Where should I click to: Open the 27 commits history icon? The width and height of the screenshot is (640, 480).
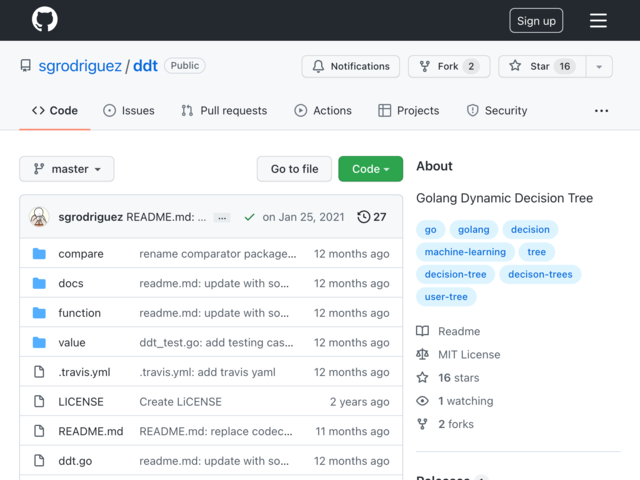[x=371, y=217]
